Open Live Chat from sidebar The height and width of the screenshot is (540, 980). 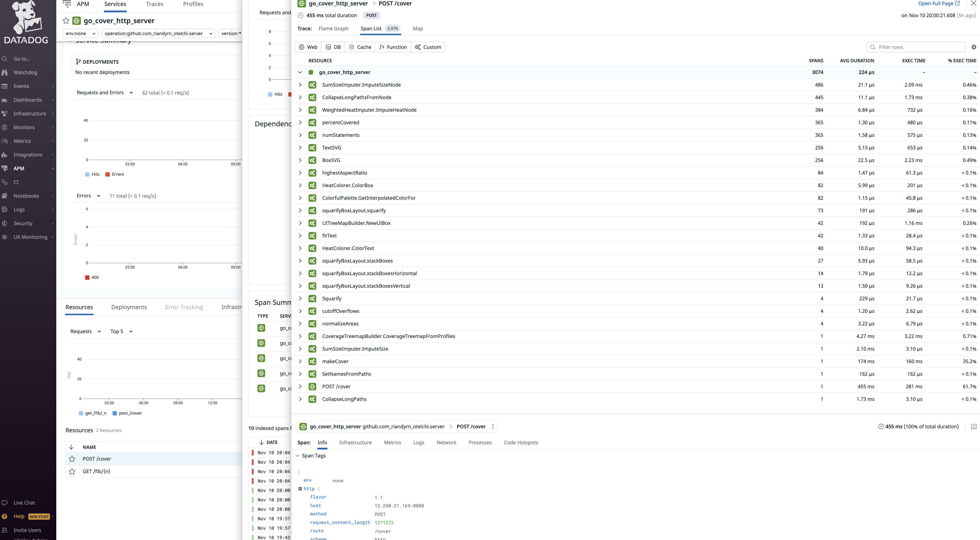click(x=24, y=503)
